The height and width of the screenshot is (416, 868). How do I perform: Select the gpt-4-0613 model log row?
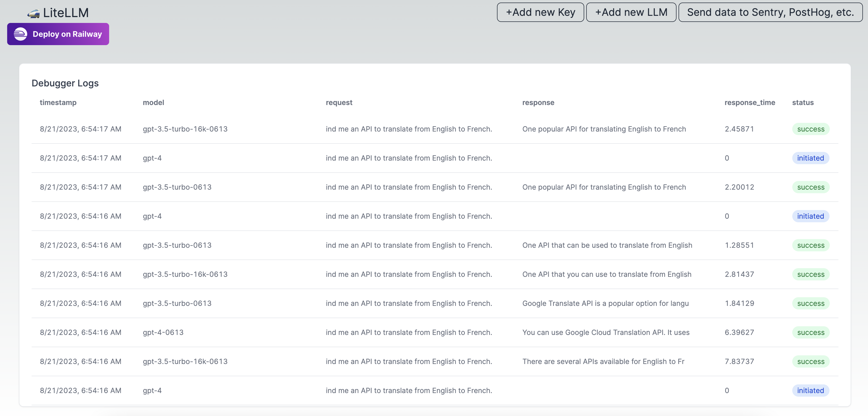[163, 332]
